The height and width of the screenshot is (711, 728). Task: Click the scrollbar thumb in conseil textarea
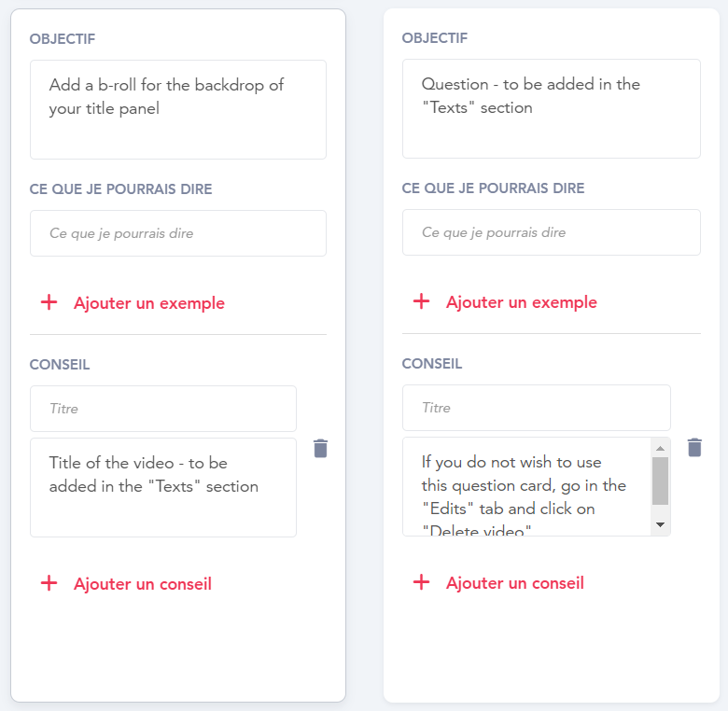tap(660, 481)
